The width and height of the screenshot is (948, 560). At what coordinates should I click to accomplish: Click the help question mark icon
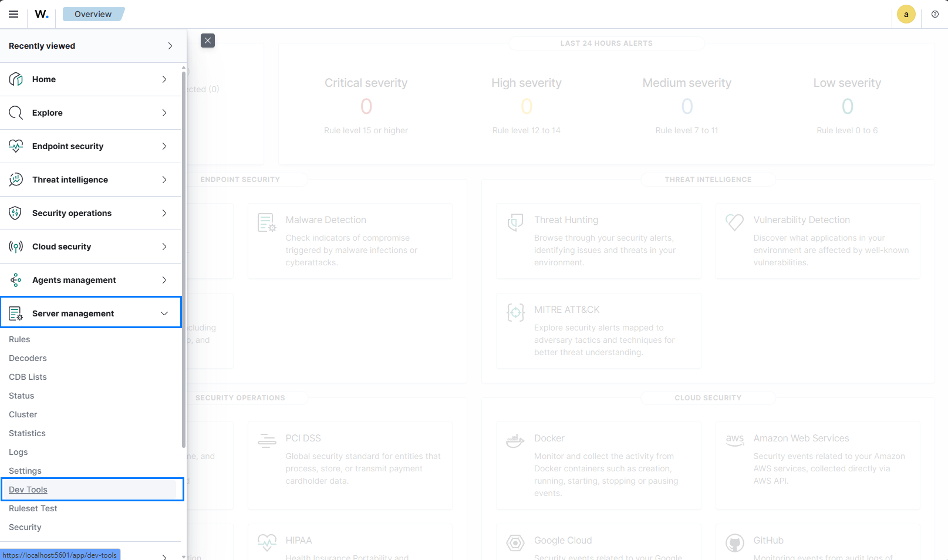point(935,14)
